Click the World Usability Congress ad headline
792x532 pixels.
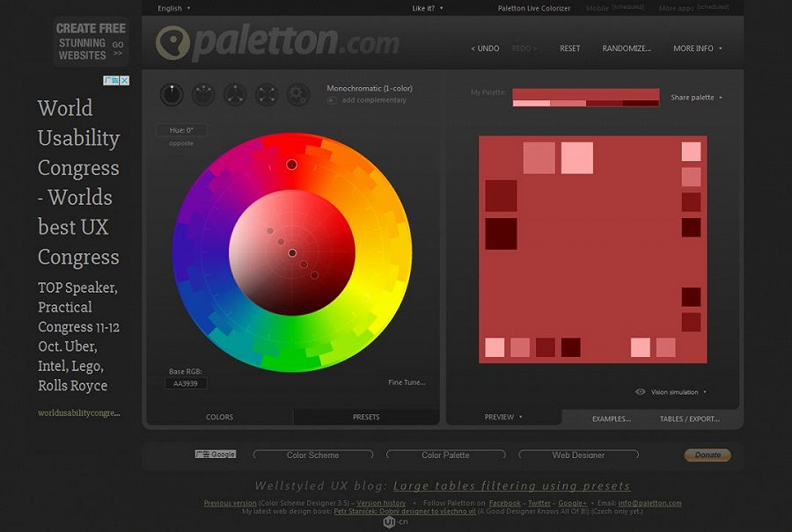[x=78, y=182]
